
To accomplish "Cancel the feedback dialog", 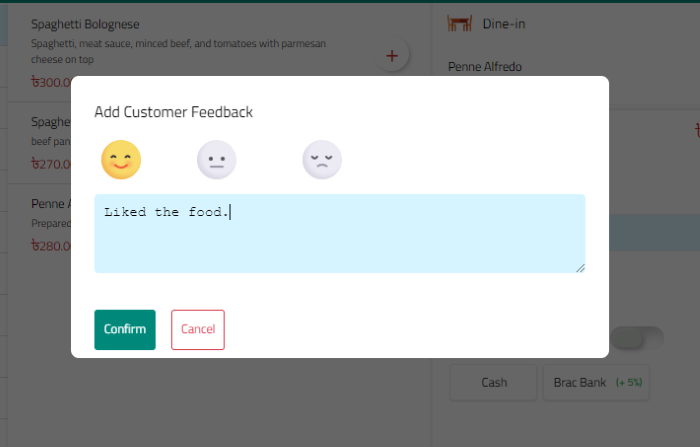I will [198, 330].
